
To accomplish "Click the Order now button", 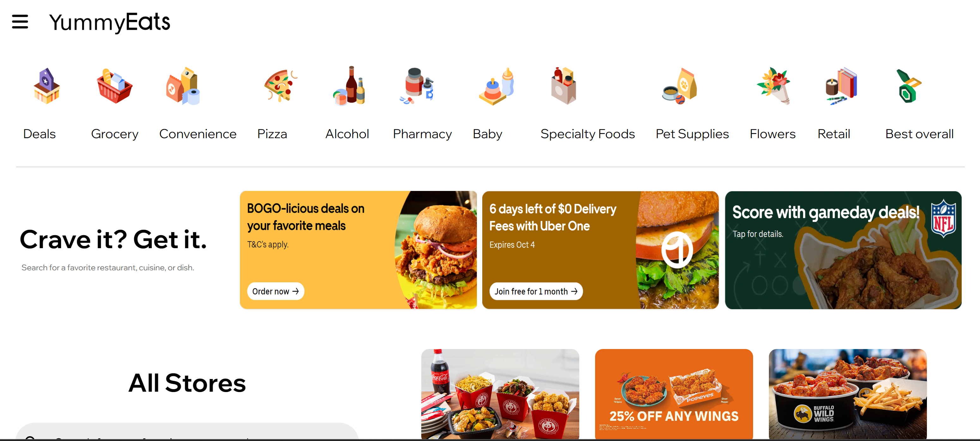I will pyautogui.click(x=276, y=291).
